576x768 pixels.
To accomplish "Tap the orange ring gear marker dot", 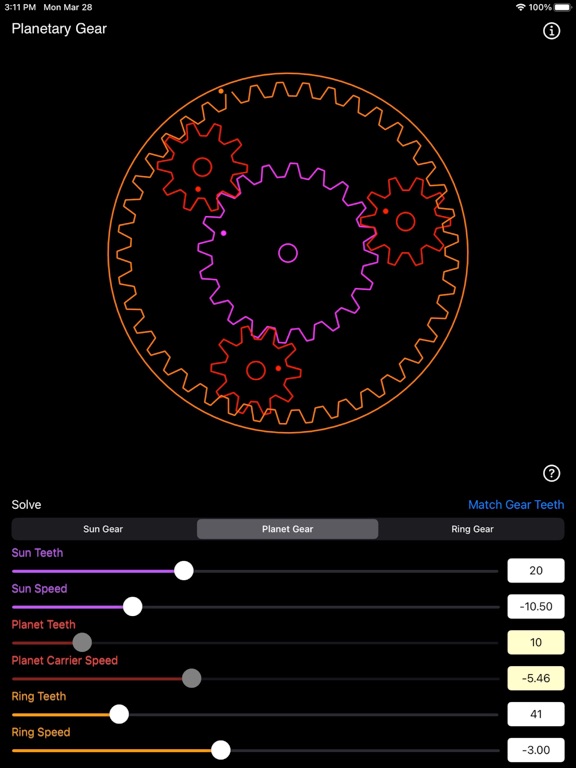I will [x=221, y=91].
